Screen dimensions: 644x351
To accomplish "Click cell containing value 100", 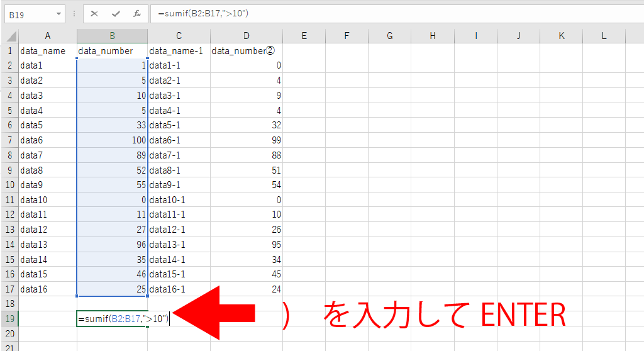I will (x=112, y=140).
